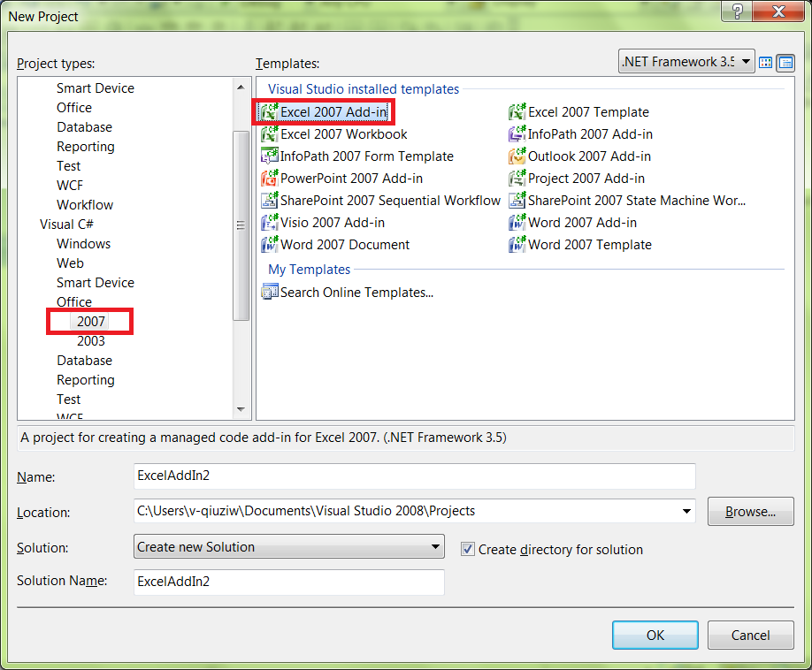Open the .NET Framework version dropdown
Image resolution: width=812 pixels, height=670 pixels.
(x=746, y=62)
